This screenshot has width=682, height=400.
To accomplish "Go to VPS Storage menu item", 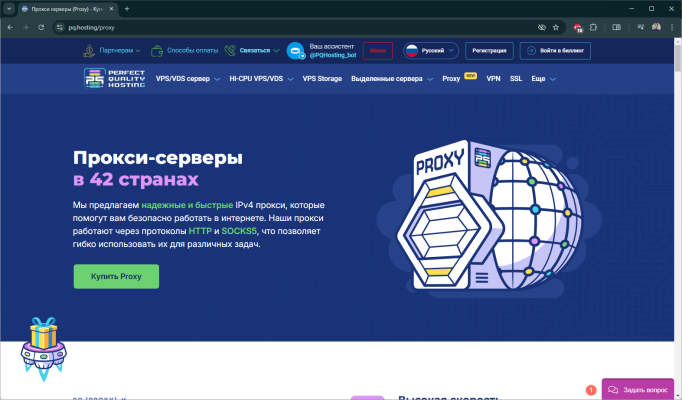I will pos(322,78).
